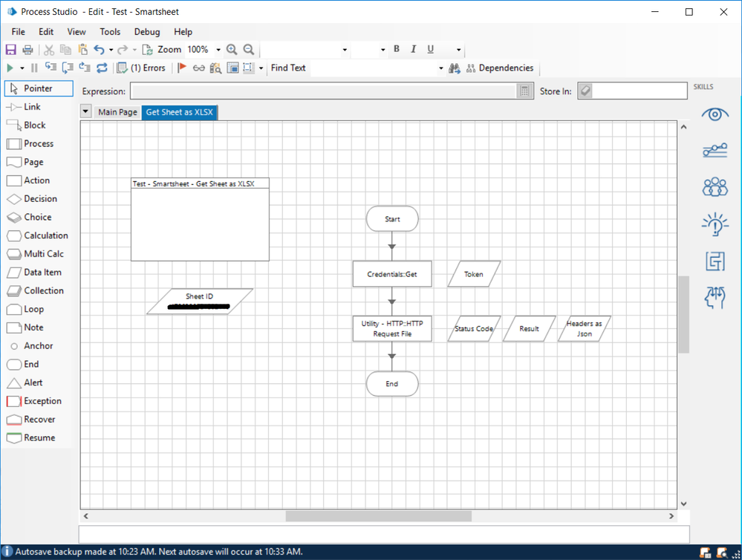
Task: Click the Zoom Out magnifier icon
Action: [249, 50]
